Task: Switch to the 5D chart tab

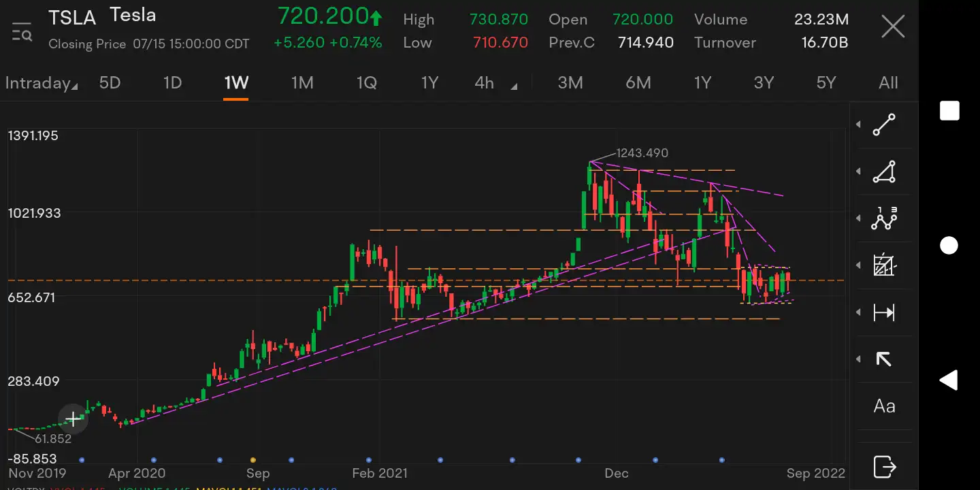Action: (x=110, y=83)
